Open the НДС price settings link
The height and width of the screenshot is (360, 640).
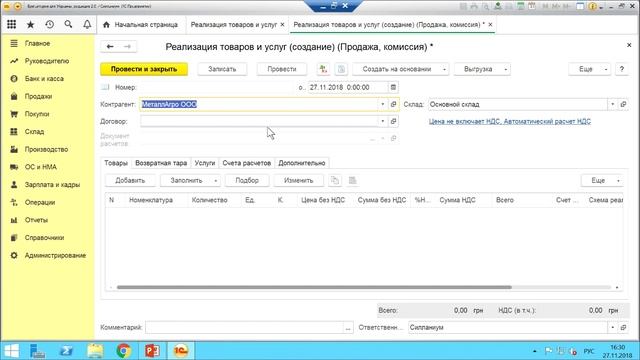[510, 121]
